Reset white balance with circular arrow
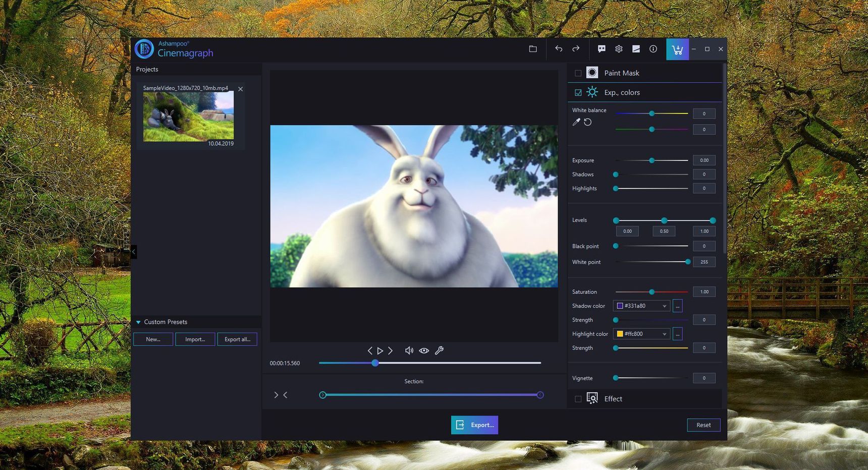868x470 pixels. click(x=588, y=122)
